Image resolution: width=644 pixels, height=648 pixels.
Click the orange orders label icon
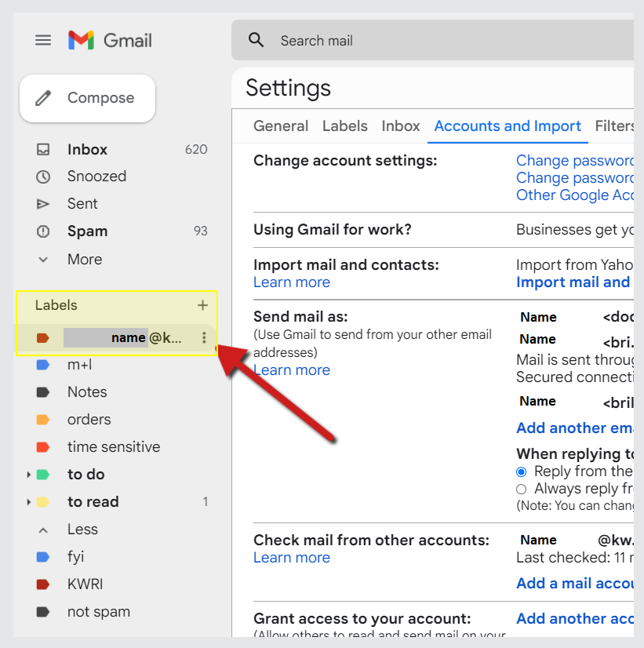[x=43, y=420]
